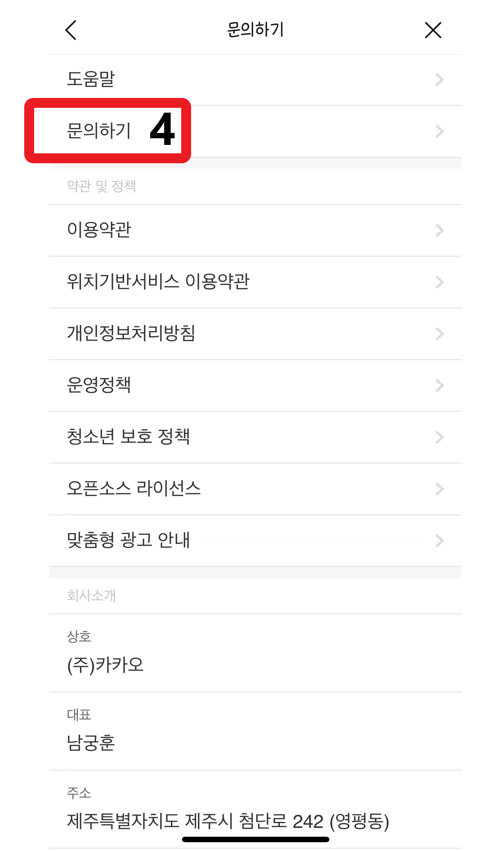504x851 pixels.
Task: Click chevron next to 위치기반서비스 이용약관
Action: pyautogui.click(x=439, y=282)
